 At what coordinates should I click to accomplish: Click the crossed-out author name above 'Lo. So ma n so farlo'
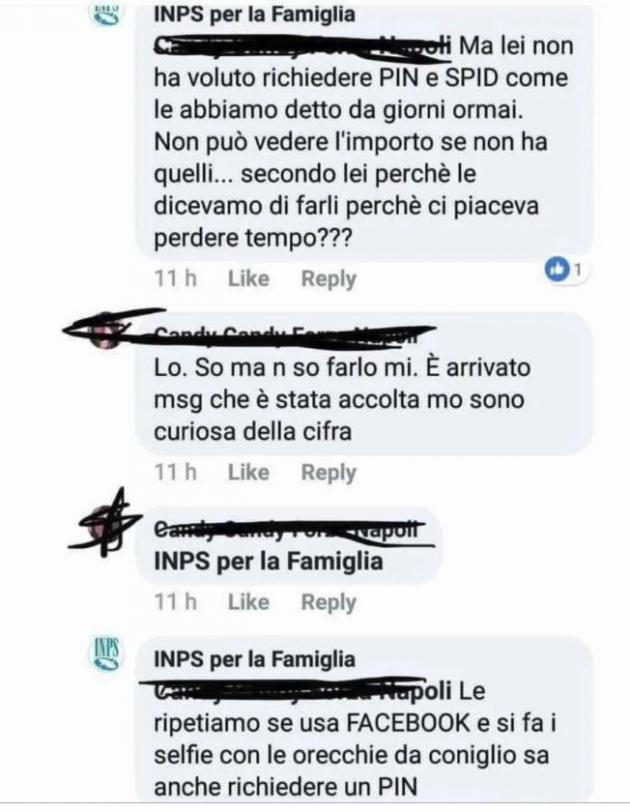coord(286,334)
